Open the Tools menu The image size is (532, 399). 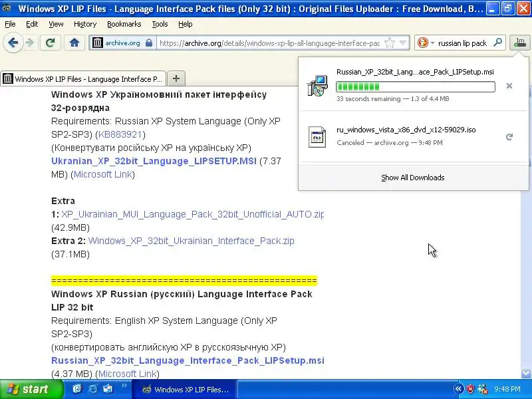(x=160, y=24)
